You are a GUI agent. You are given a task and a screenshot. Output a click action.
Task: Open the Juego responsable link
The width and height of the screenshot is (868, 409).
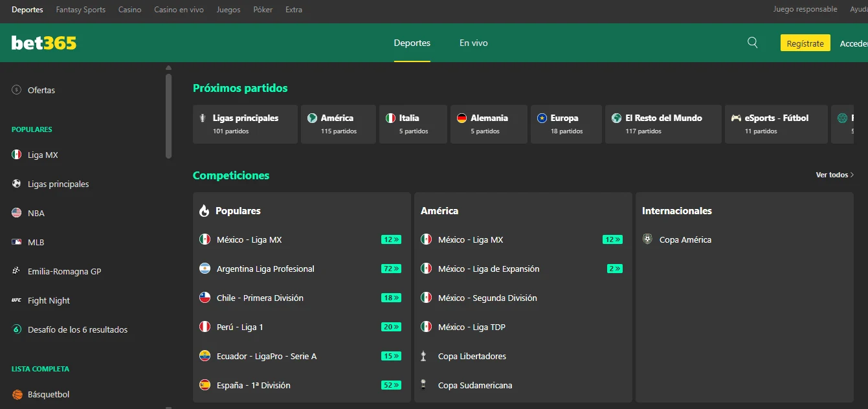(805, 9)
